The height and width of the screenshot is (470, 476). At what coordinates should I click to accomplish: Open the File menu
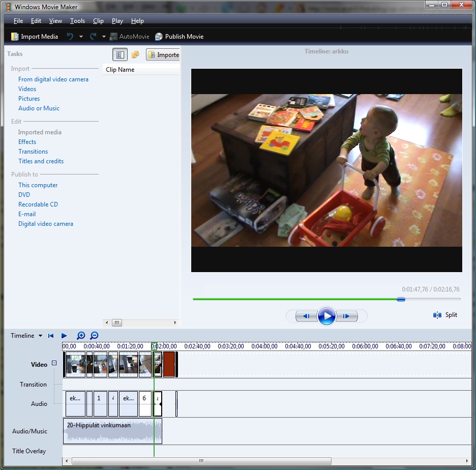[x=18, y=21]
